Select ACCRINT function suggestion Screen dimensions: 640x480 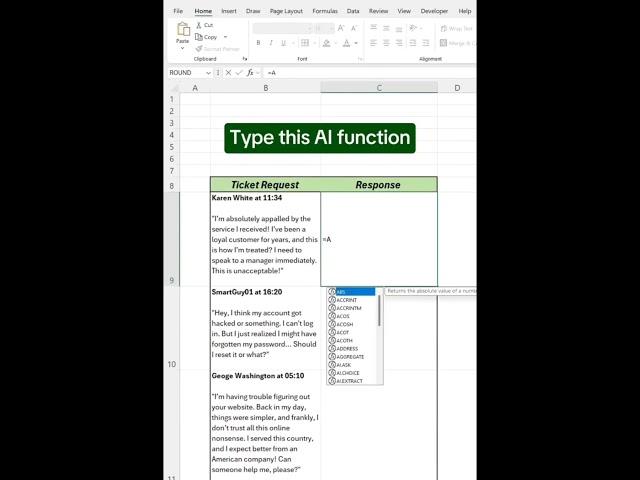pos(352,300)
